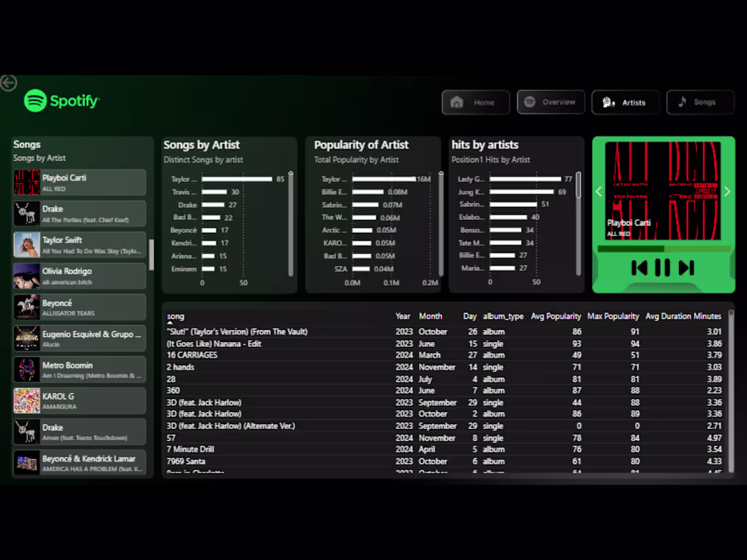Switch to the Artists page
Image resolution: width=747 pixels, height=560 pixels.
click(x=625, y=102)
